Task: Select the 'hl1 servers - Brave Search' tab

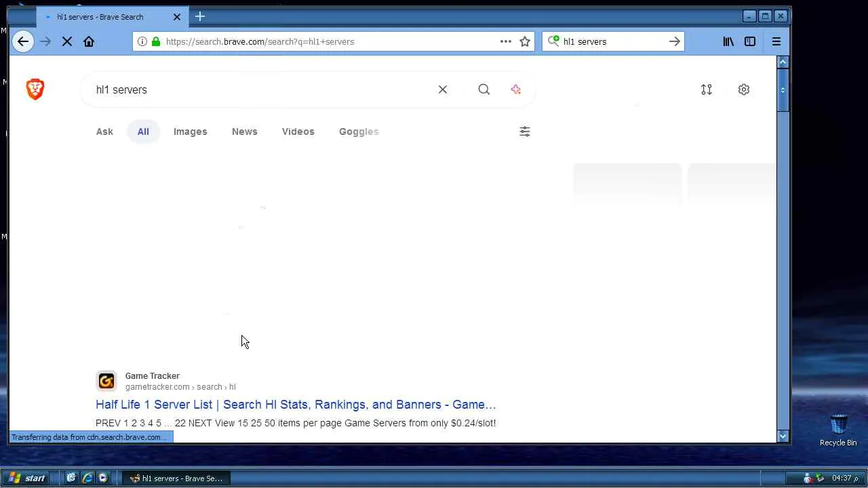Action: pyautogui.click(x=112, y=17)
